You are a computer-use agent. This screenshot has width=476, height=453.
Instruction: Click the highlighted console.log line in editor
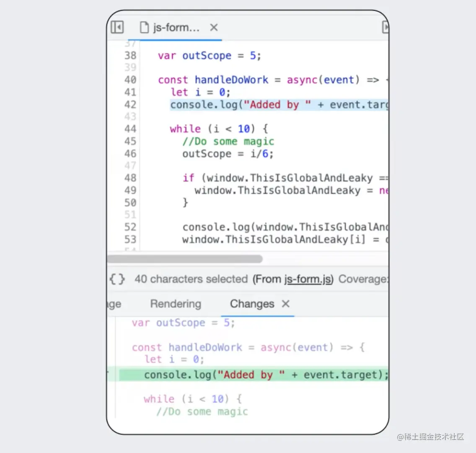tap(279, 105)
